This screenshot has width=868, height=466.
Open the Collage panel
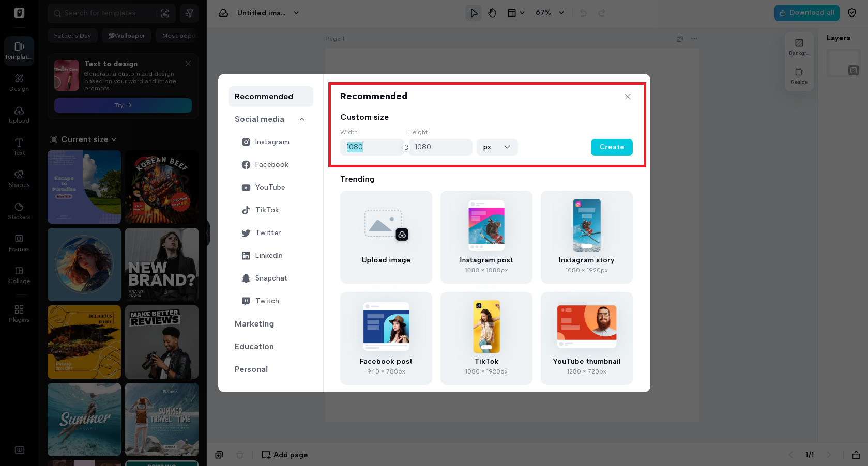[x=19, y=275]
